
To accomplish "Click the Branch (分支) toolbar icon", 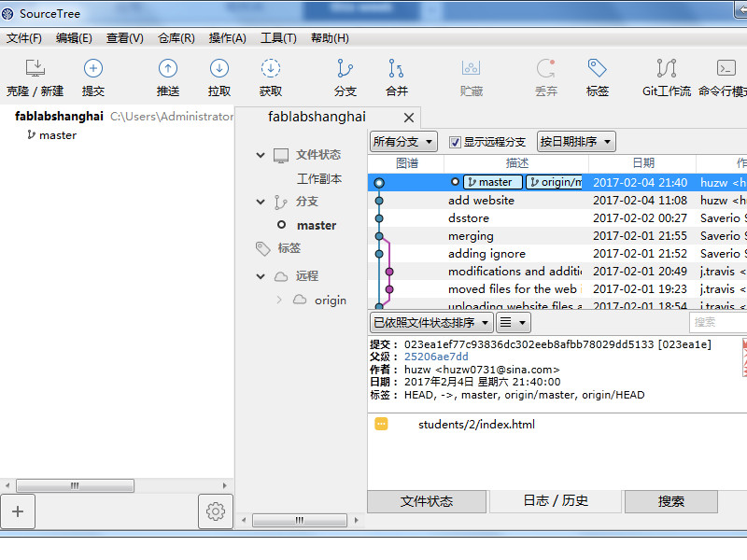I will [x=345, y=68].
